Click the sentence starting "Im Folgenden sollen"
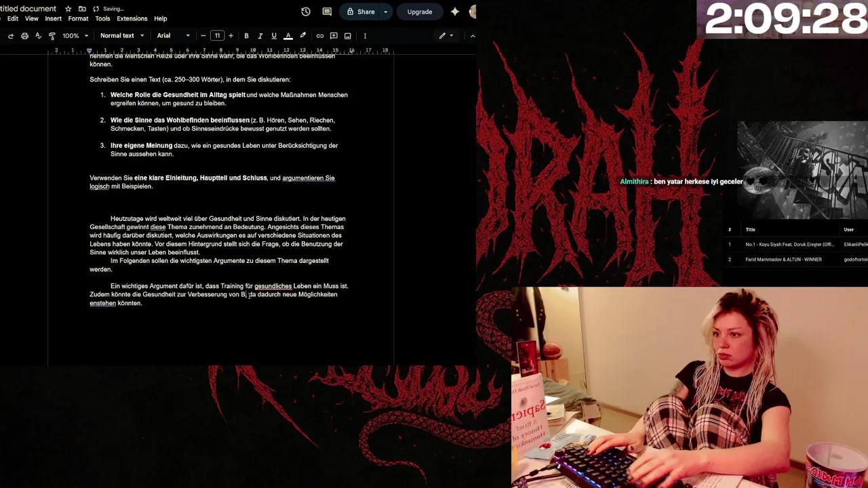The image size is (868, 488). coord(209,265)
